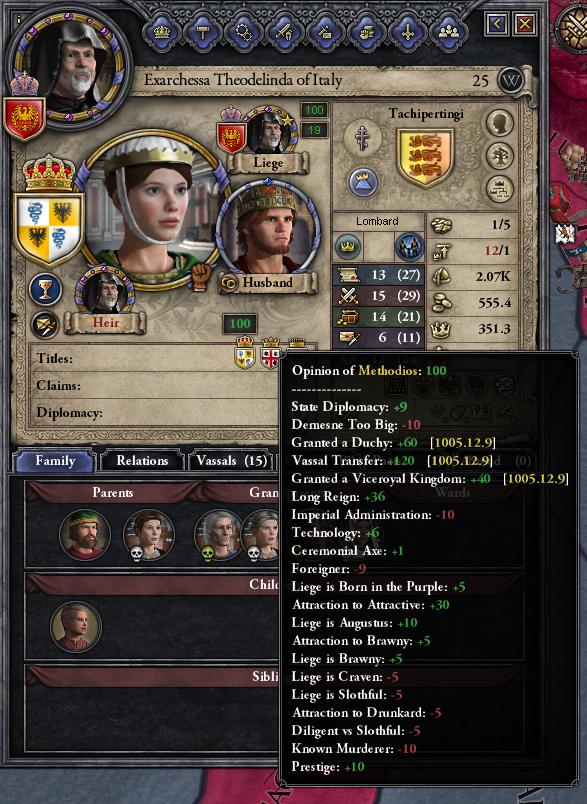Click the father's portrait under Parents

[85, 535]
